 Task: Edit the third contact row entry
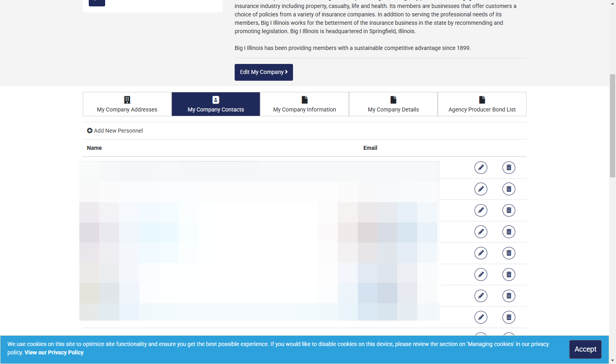tap(481, 210)
